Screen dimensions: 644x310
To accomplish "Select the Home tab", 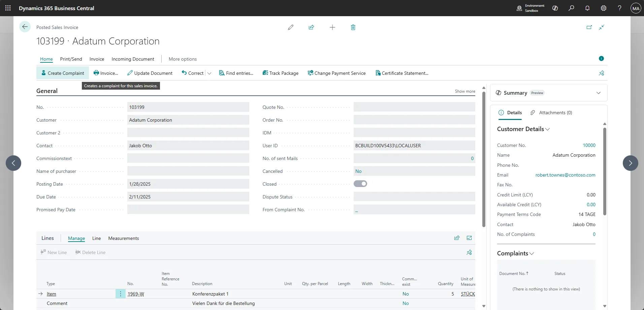I will tap(46, 59).
